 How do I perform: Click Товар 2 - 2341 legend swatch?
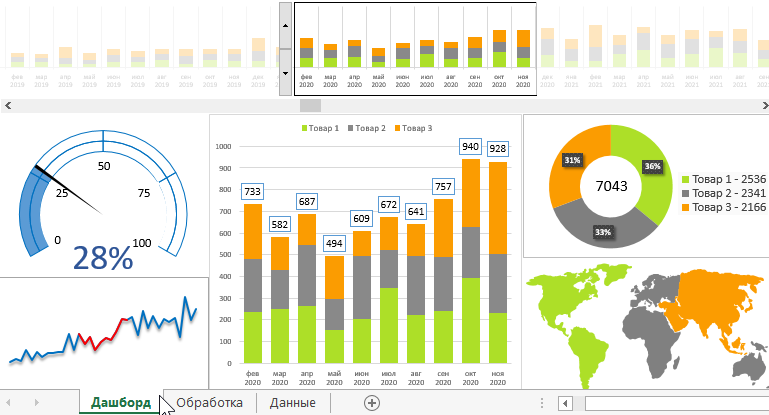coord(686,193)
